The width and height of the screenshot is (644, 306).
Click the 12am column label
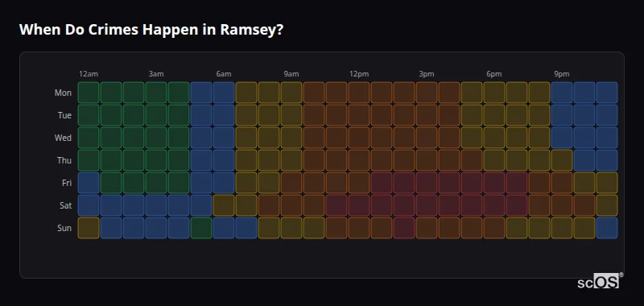pyautogui.click(x=89, y=74)
